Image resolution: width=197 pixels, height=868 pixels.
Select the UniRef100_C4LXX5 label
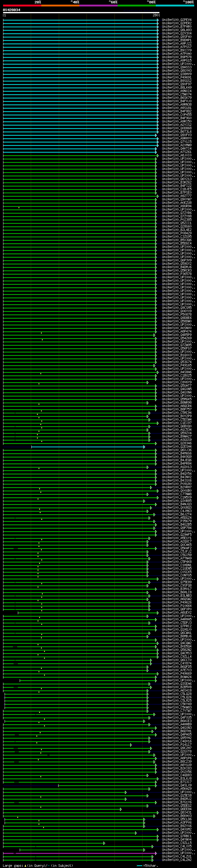click(176, 846)
